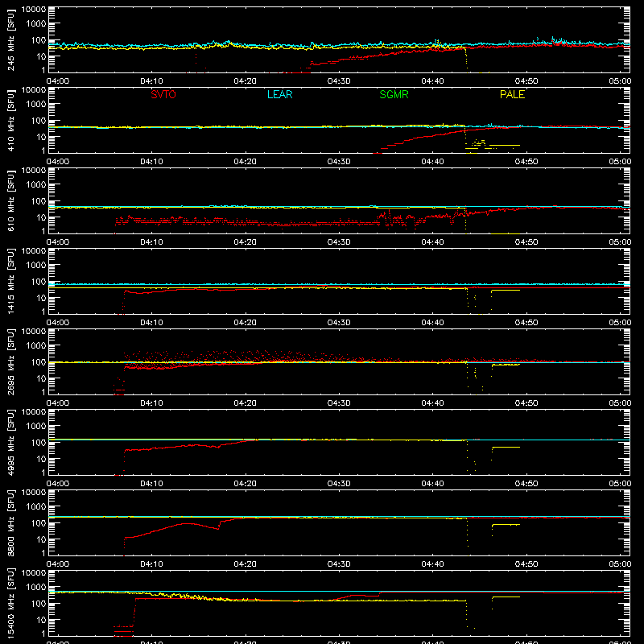Click the 10 y-axis value on 1415 MHz panel
Screen dimensions: 644x644
(x=41, y=297)
